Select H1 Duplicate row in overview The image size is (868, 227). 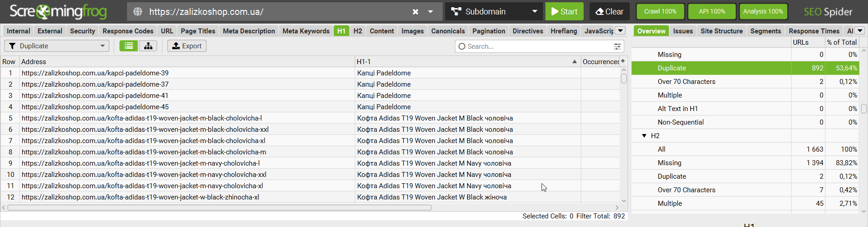coord(745,68)
